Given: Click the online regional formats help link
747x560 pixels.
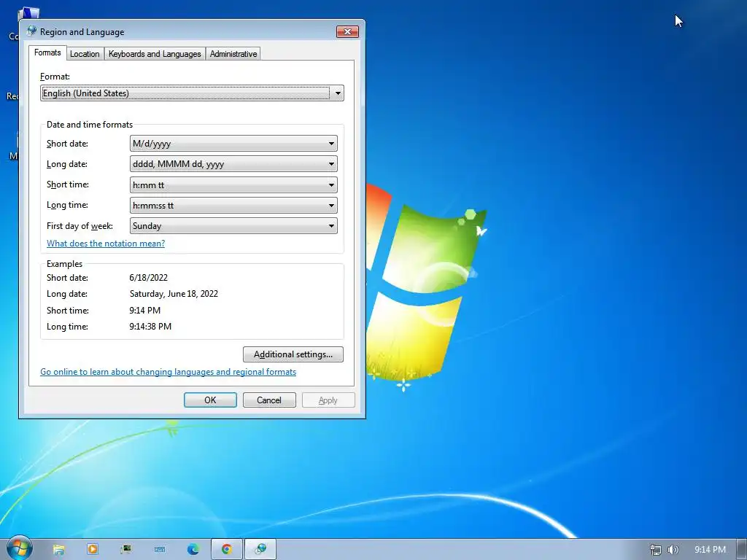Looking at the screenshot, I should point(169,372).
